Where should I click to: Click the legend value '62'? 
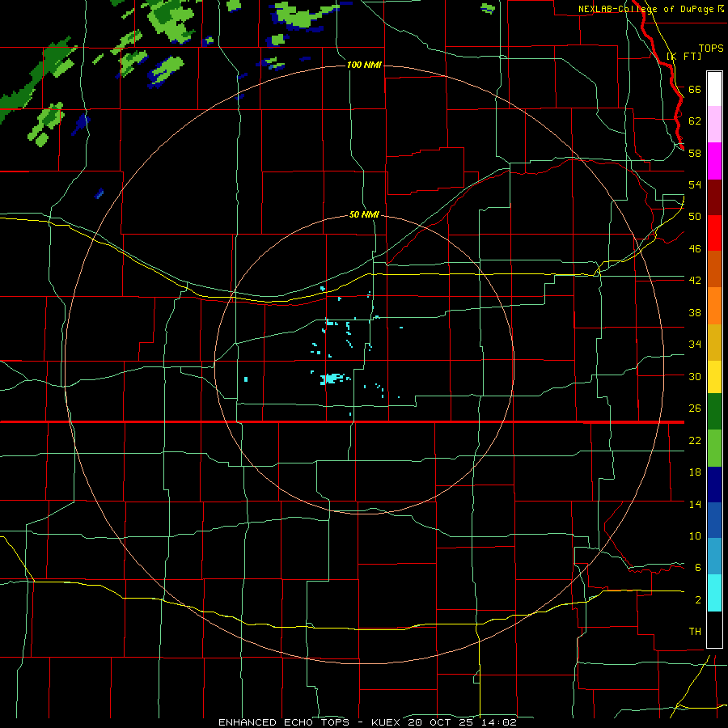(x=695, y=121)
